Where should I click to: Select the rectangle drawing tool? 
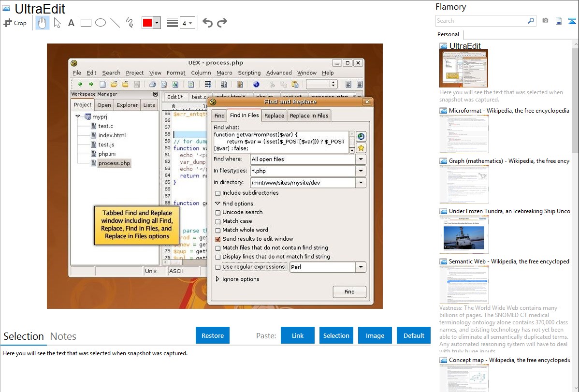click(x=86, y=23)
